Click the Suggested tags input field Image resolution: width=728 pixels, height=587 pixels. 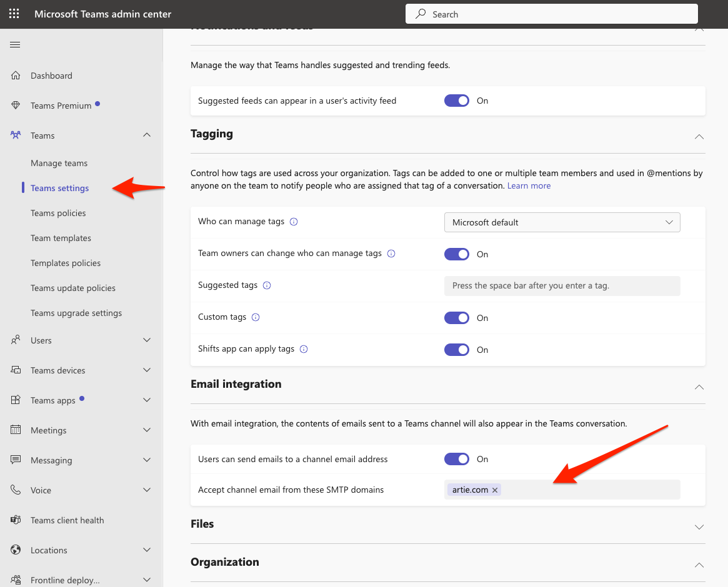click(562, 286)
